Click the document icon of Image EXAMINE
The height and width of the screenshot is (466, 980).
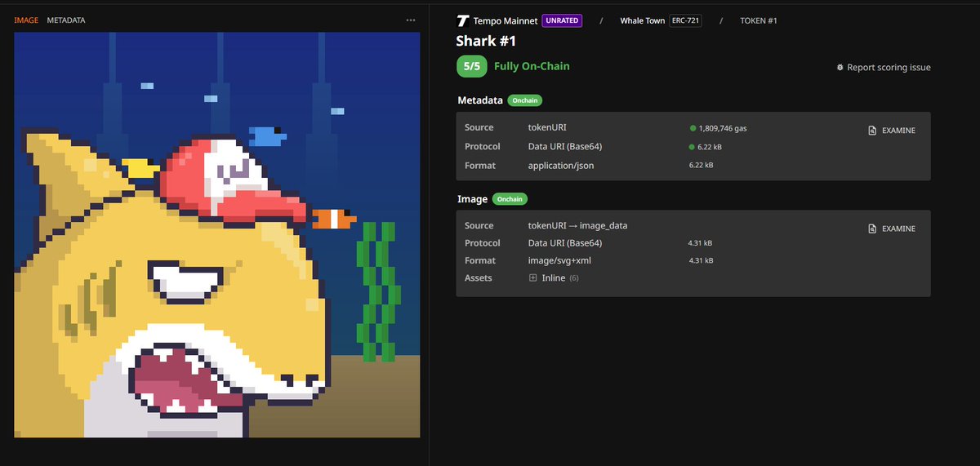(x=872, y=229)
